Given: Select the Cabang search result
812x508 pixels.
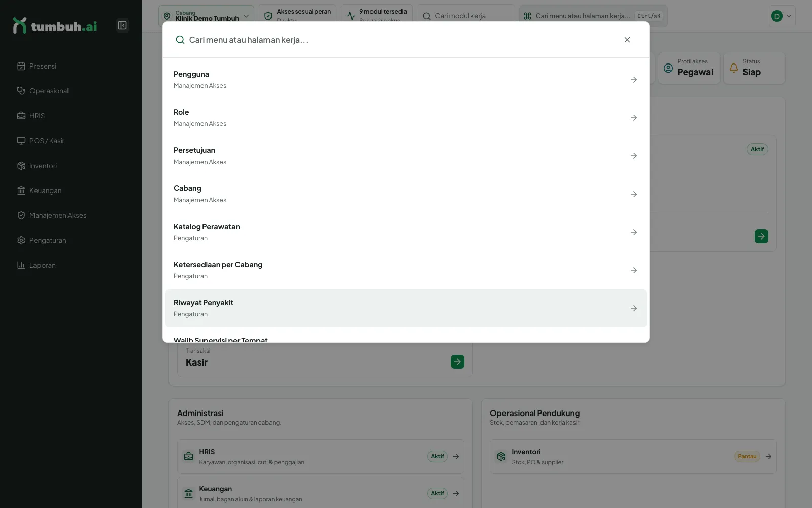Looking at the screenshot, I should click(x=406, y=194).
